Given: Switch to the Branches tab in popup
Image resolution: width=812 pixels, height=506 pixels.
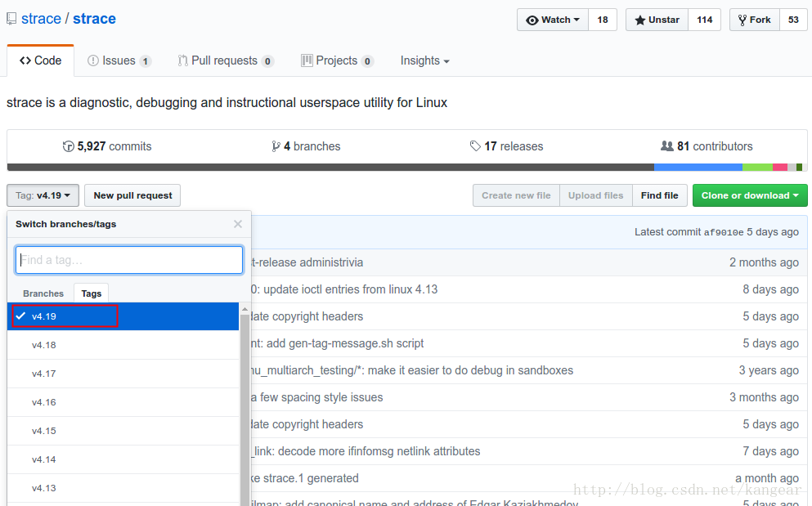Looking at the screenshot, I should [x=43, y=293].
